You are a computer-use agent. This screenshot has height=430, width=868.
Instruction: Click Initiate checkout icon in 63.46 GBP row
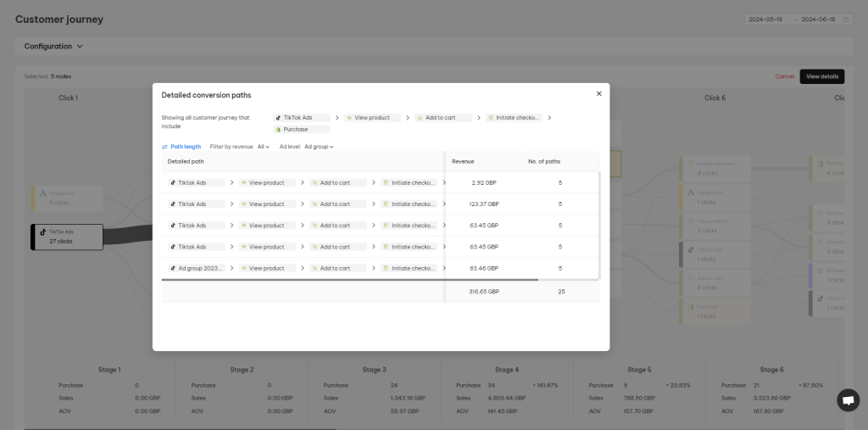tap(386, 268)
